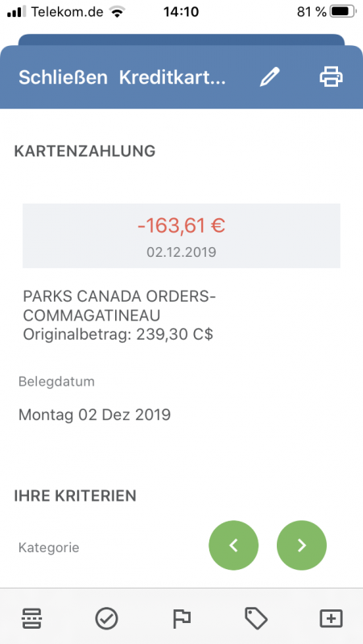363x644 pixels.
Task: Tap the -163,61 € amount box
Action: 181,236
